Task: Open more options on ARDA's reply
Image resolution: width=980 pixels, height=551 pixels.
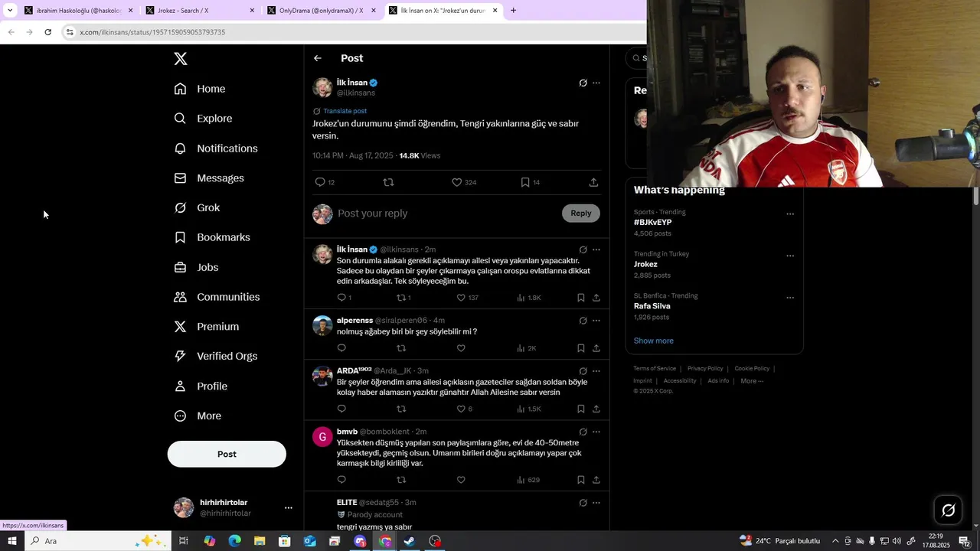Action: [x=596, y=371]
